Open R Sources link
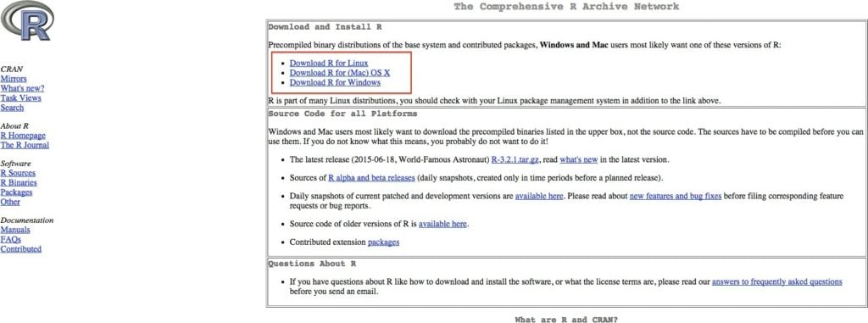The height and width of the screenshot is (323, 868). click(x=18, y=173)
